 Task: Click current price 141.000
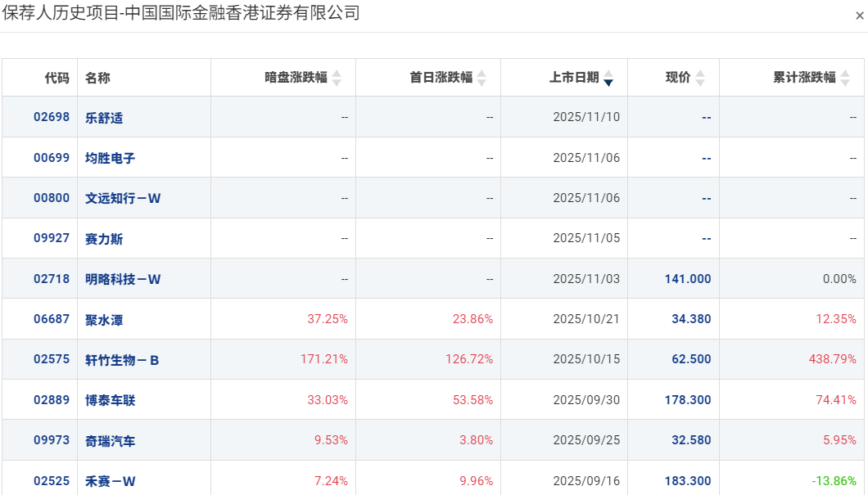click(688, 279)
